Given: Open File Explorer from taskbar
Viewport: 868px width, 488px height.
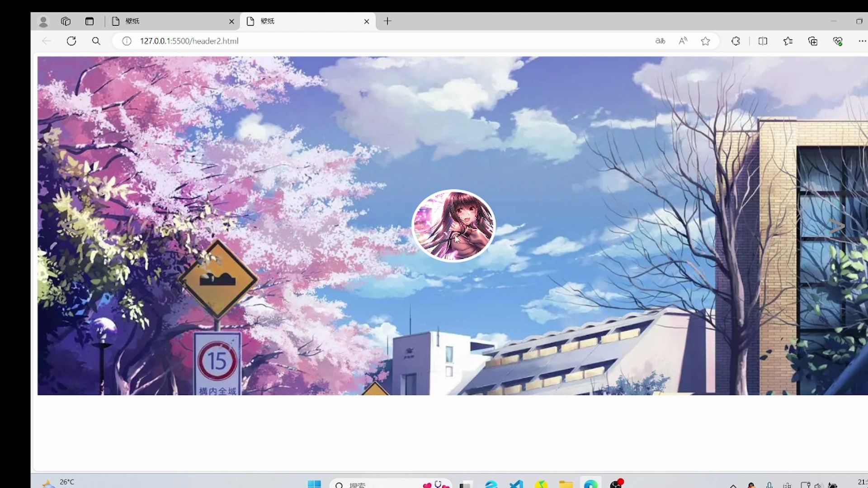Looking at the screenshot, I should click(x=566, y=484).
